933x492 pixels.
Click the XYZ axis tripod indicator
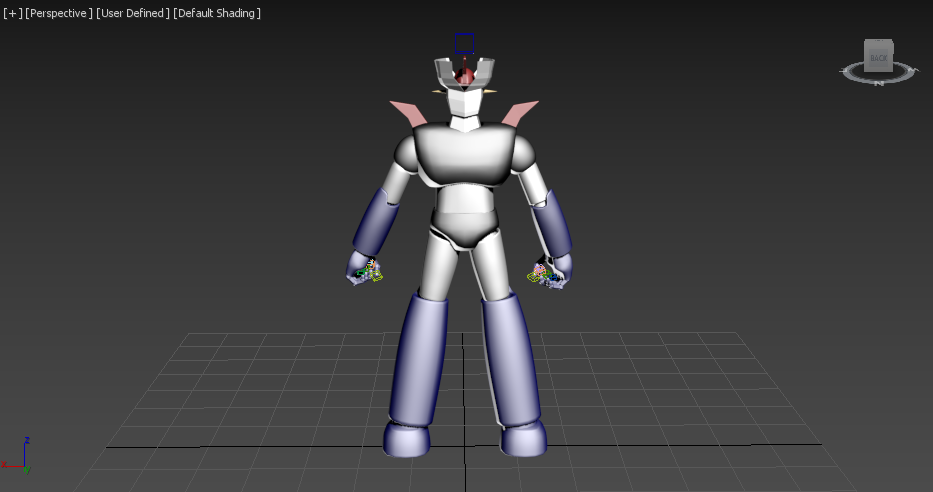point(17,456)
